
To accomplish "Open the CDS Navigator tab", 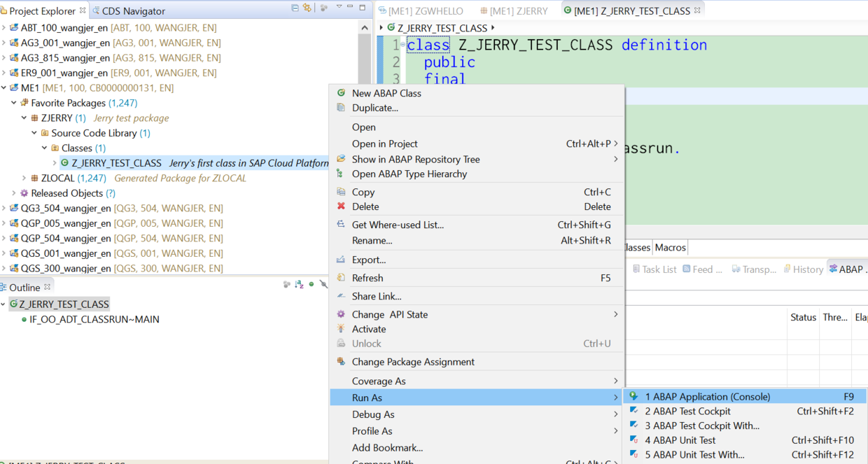I will point(129,11).
